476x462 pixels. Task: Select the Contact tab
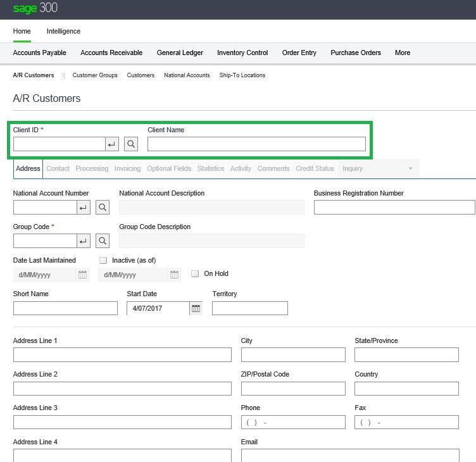point(58,168)
